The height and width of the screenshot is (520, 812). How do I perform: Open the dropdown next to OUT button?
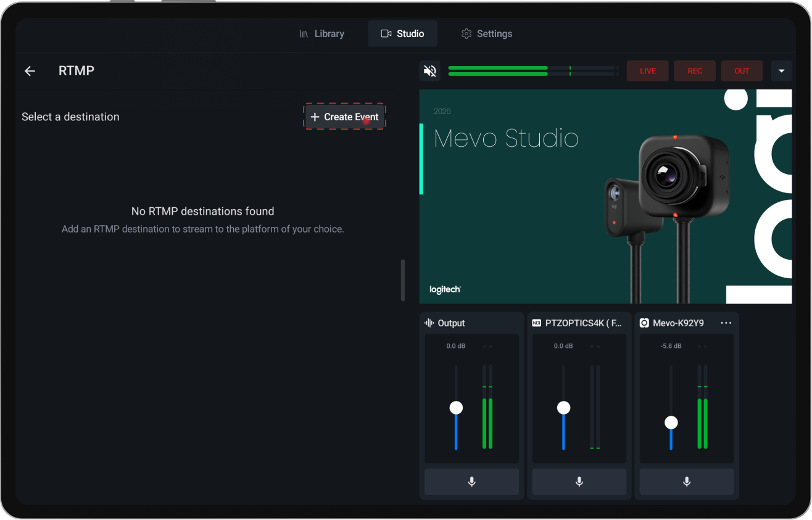[x=781, y=70]
